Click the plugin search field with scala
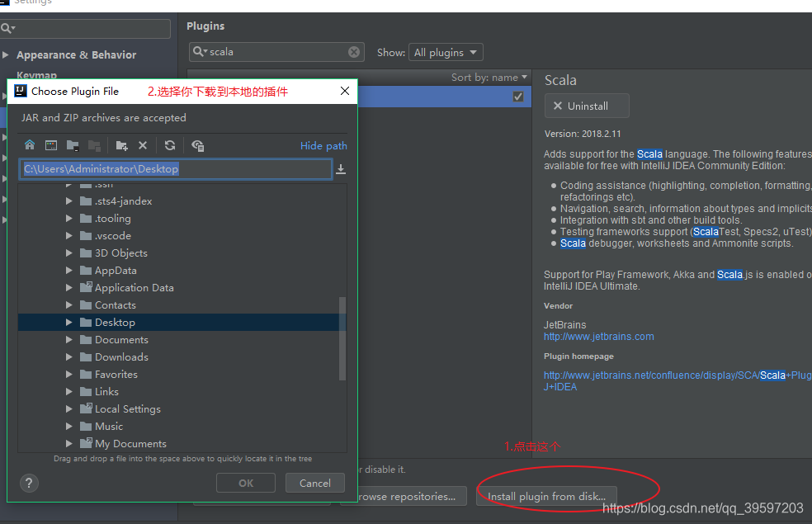This screenshot has height=524, width=812. point(276,52)
